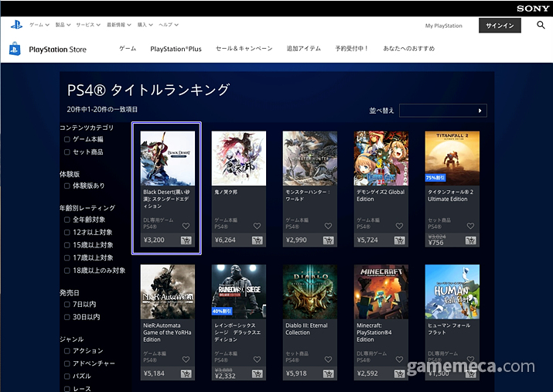The height and width of the screenshot is (392, 553).
Task: Click heart icon on Monster Hunter World
Action: 328,227
